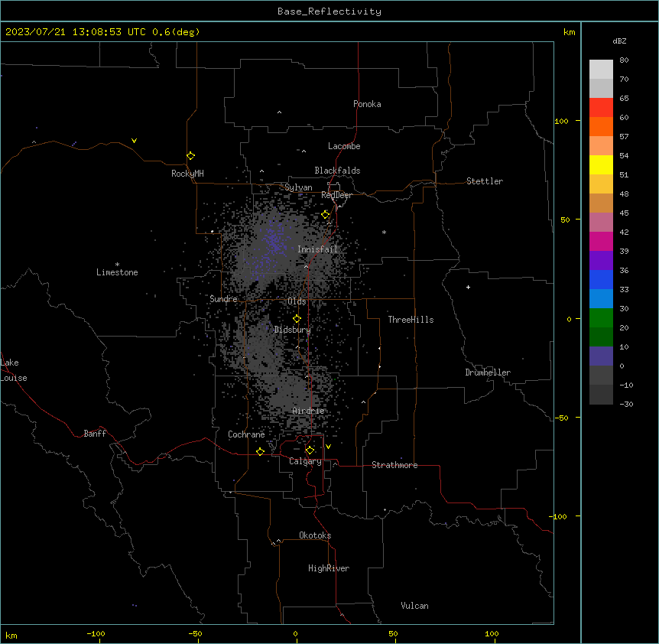Select the Stettler label
This screenshot has width=659, height=644.
[x=484, y=181]
